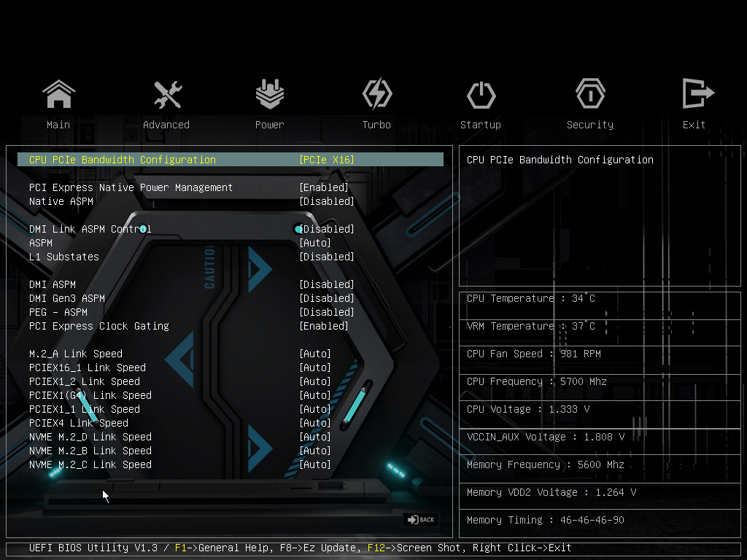Go to the Security tab label

coord(590,125)
